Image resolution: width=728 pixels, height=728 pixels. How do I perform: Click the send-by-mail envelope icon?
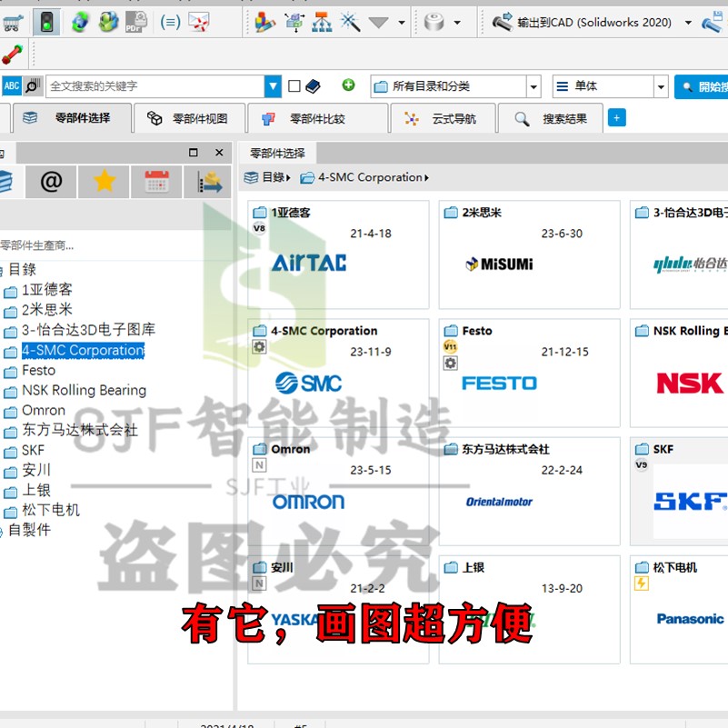coord(199,22)
